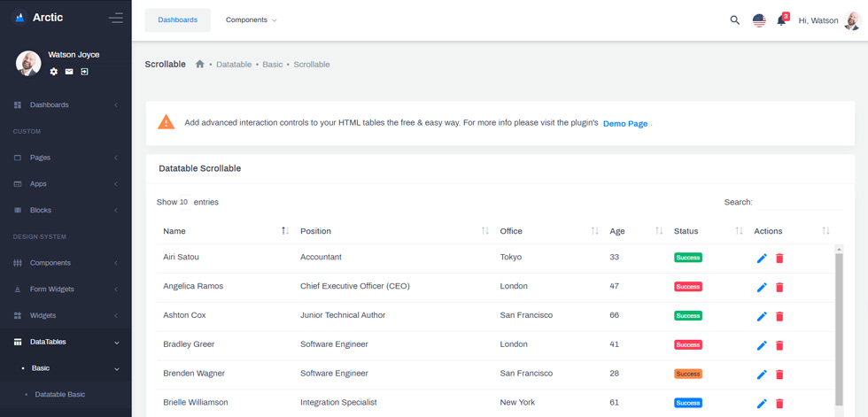This screenshot has height=417, width=868.
Task: Expand the Form Widgets sidebar menu
Action: [66, 289]
